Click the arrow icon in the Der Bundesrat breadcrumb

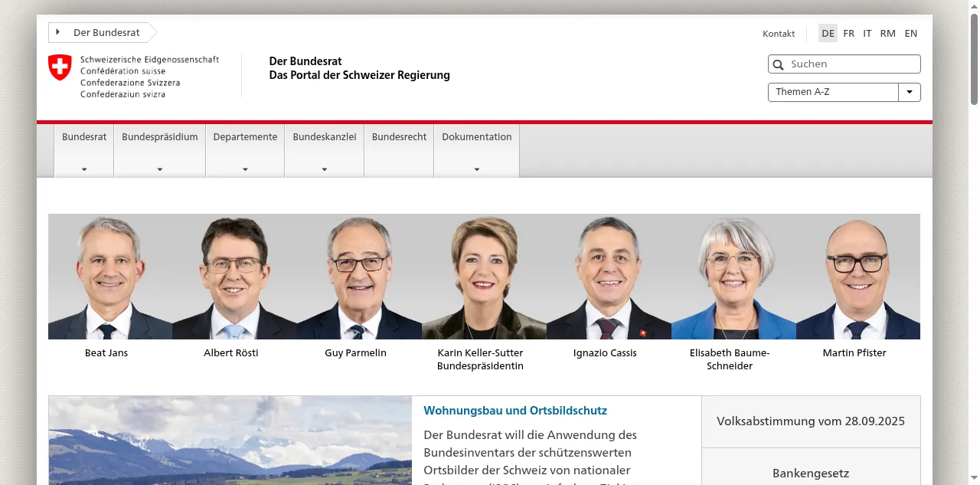click(x=58, y=32)
